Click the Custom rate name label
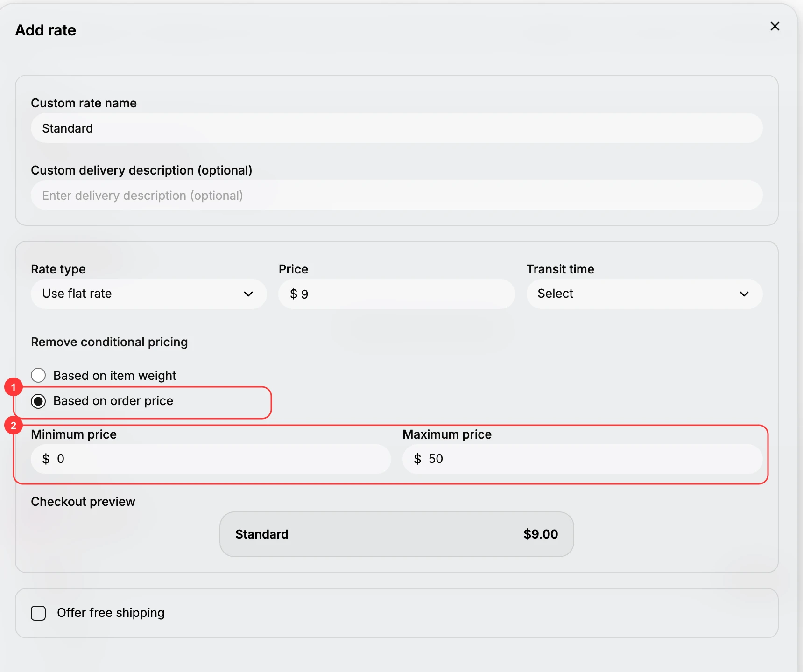Viewport: 803px width, 672px height. click(x=84, y=103)
